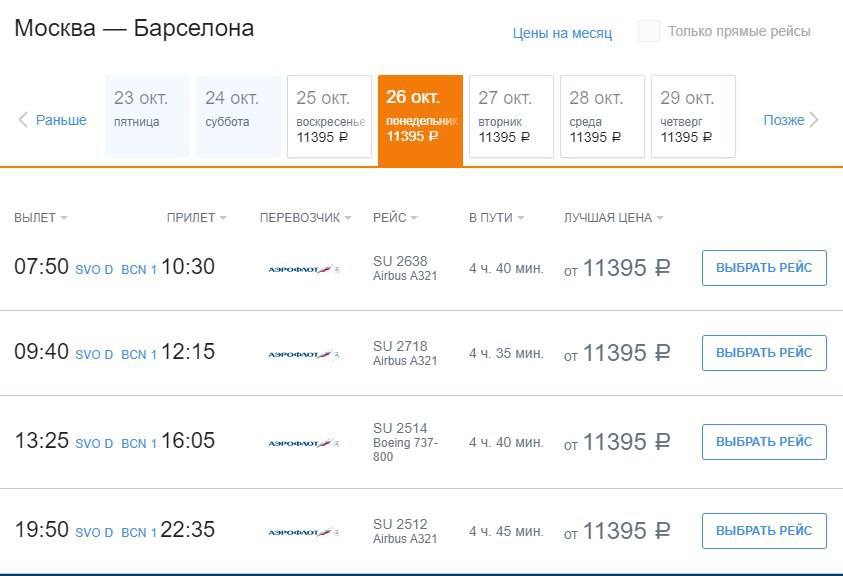Select the 29 окт. четверг date tab
Viewport: 843px width, 576px height.
click(x=693, y=116)
